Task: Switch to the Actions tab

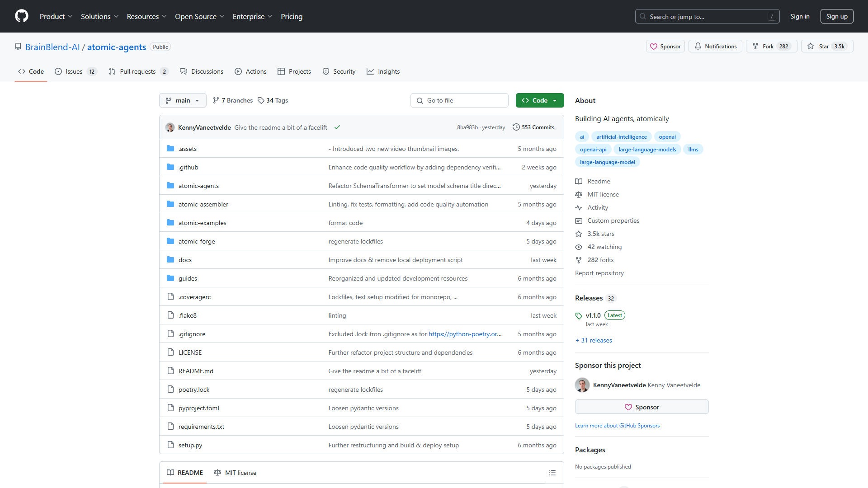Action: pyautogui.click(x=250, y=71)
